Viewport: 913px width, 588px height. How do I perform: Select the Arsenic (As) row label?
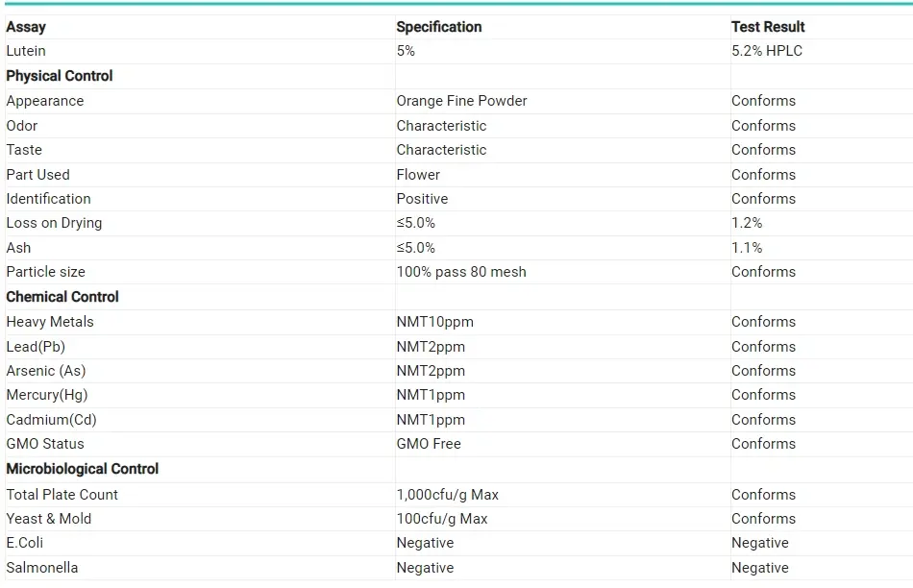pos(46,371)
